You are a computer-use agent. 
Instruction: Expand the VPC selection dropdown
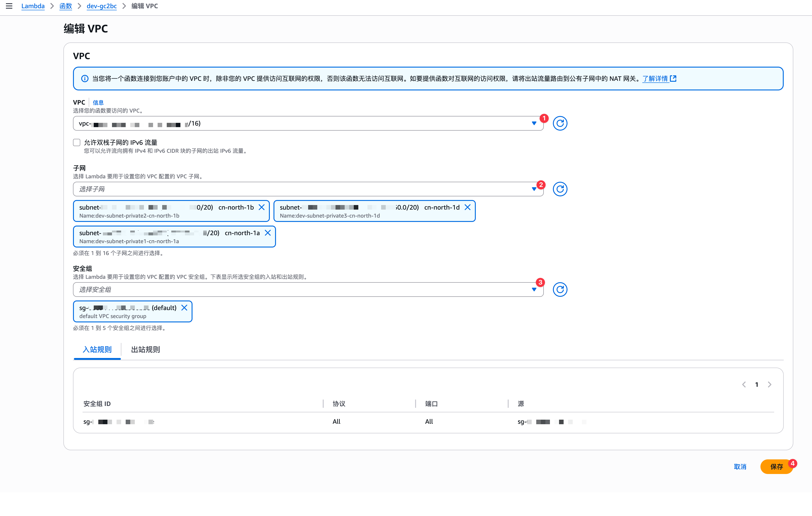click(x=534, y=124)
